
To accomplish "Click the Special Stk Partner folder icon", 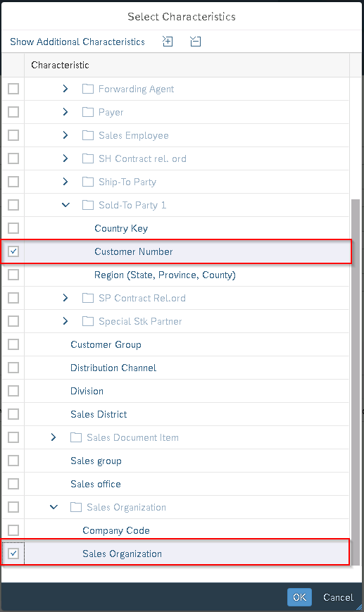I will (x=88, y=321).
